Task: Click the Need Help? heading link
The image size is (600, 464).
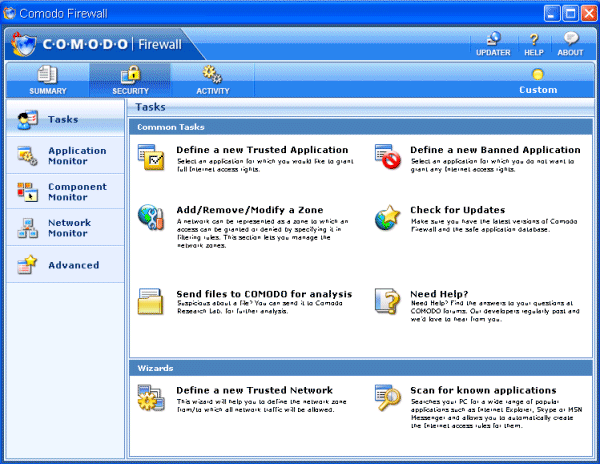Action: pos(439,294)
